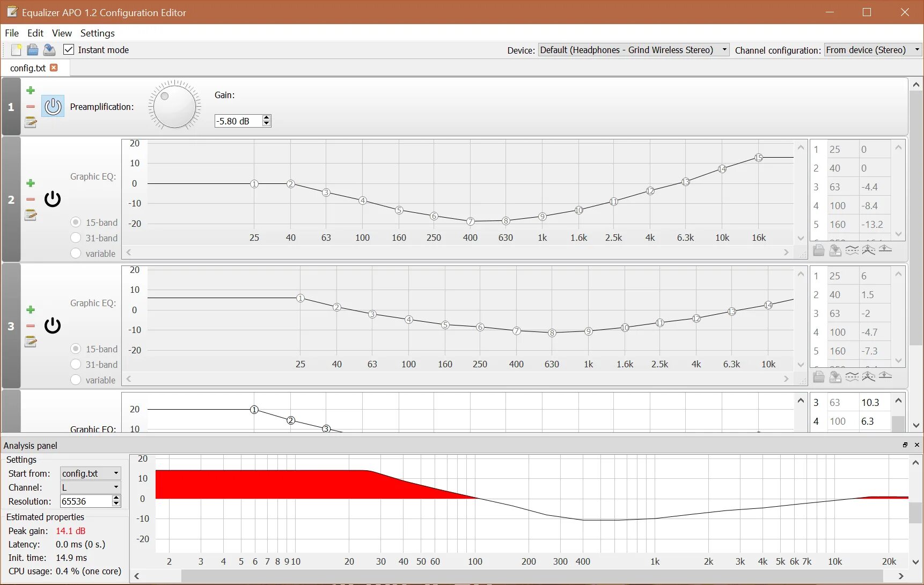Increase preamp Gain with the spinner up arrow

pos(266,118)
